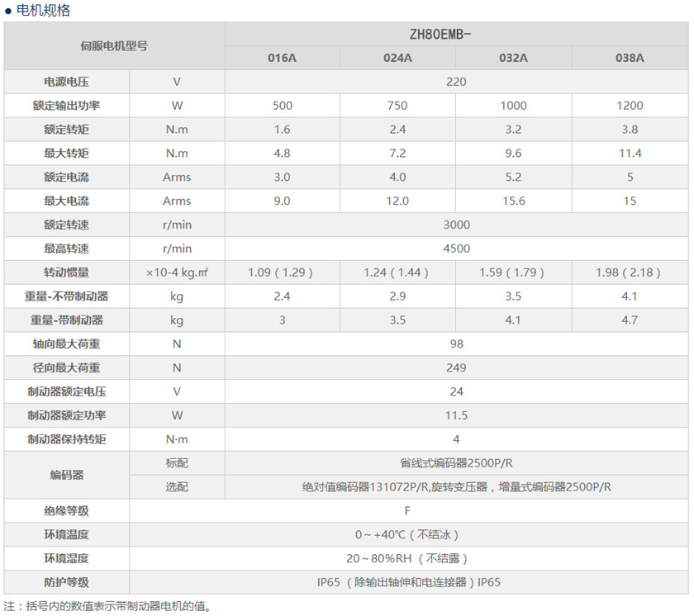The height and width of the screenshot is (616, 694).
Task: Click the "1.98 (2.18)" inertia value
Action: [x=629, y=272]
